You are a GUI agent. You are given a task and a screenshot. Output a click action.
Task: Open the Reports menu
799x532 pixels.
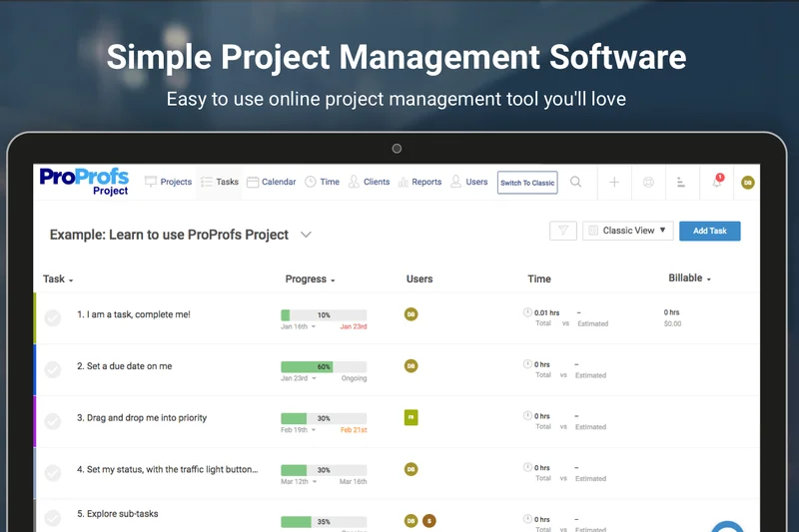419,182
